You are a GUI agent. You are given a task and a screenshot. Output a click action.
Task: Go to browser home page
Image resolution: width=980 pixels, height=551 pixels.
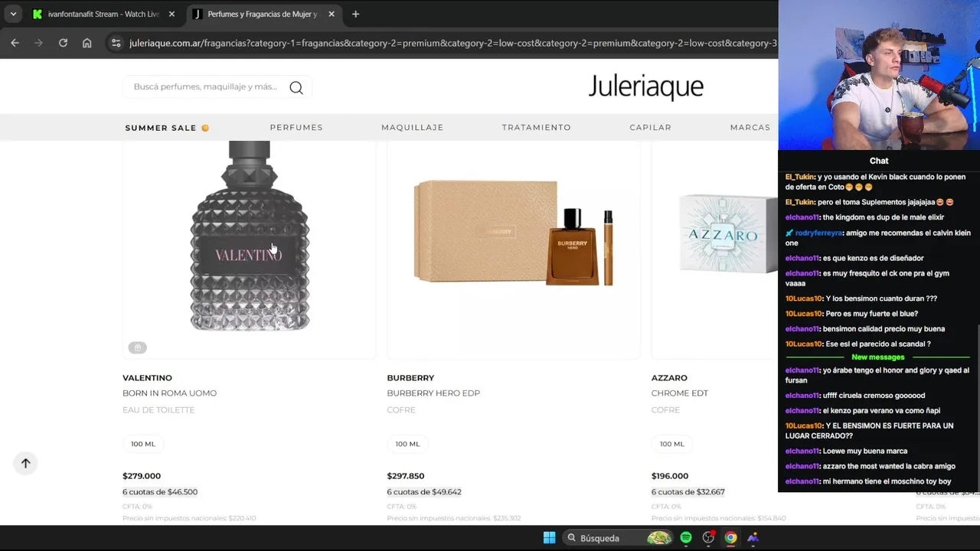pos(87,43)
